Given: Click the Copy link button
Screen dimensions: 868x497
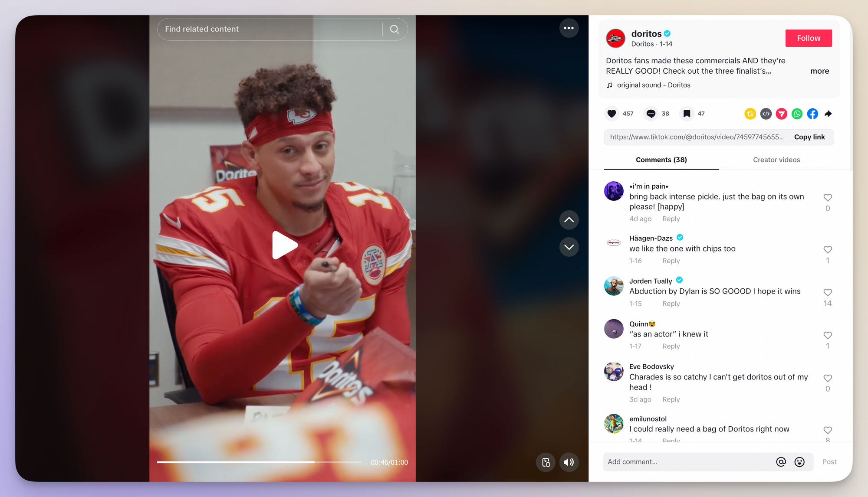Looking at the screenshot, I should tap(809, 137).
